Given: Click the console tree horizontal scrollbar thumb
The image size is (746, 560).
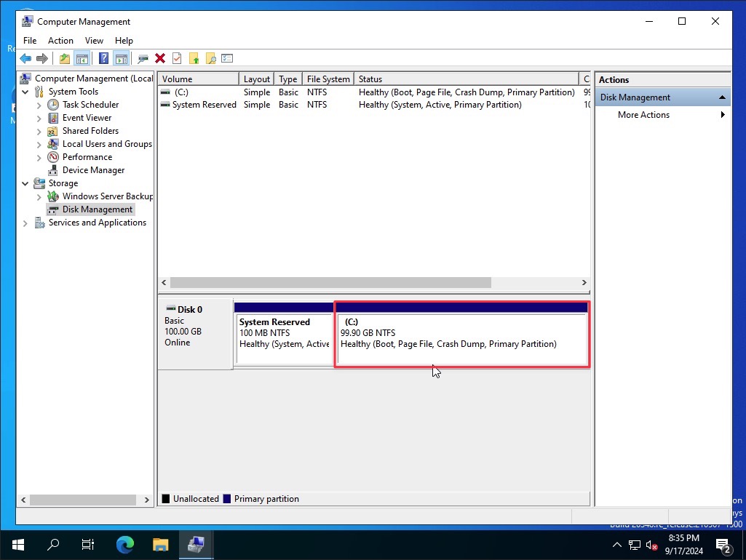Looking at the screenshot, I should point(83,500).
